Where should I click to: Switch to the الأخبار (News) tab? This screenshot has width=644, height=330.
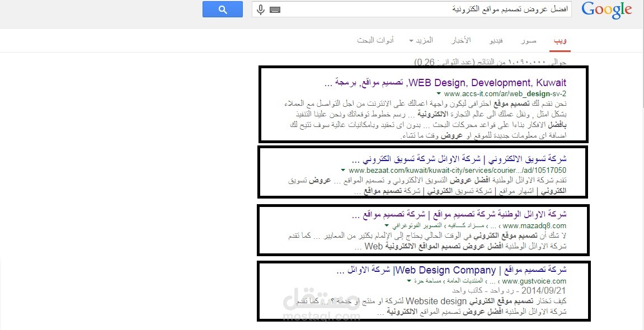tap(461, 40)
